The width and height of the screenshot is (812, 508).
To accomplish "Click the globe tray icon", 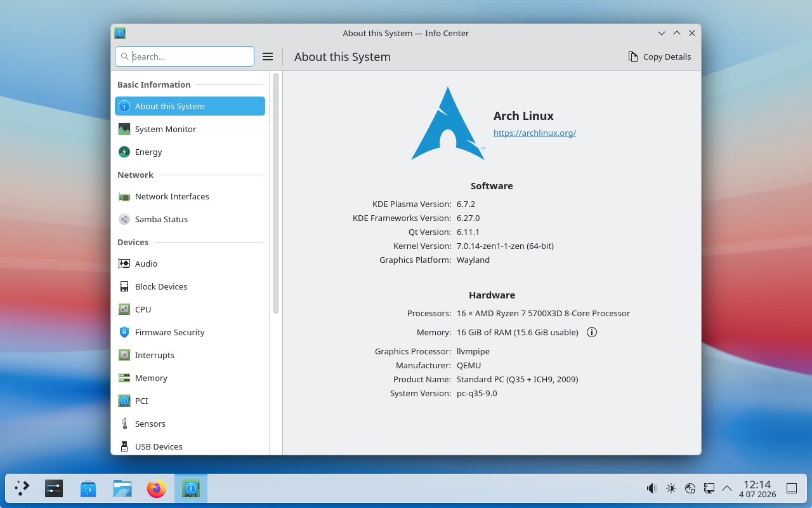I will point(690,488).
